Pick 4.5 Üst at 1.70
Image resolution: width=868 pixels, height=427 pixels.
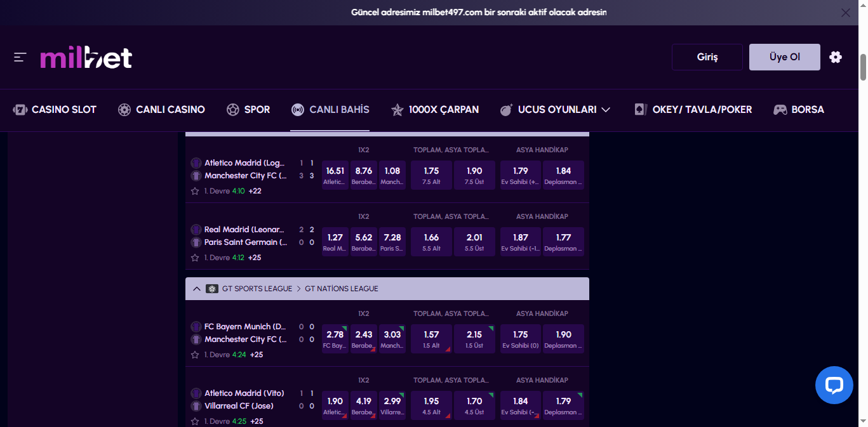474,405
